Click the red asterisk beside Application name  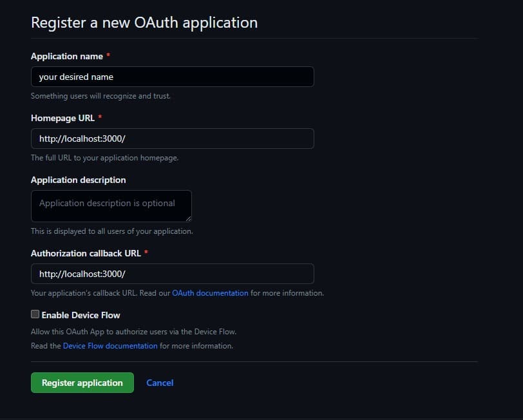tap(108, 55)
